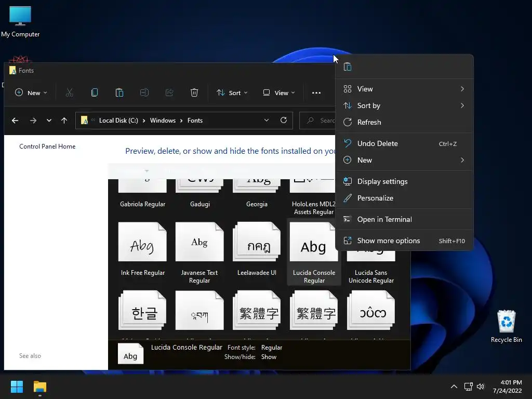Click the Delete trash icon in toolbar
Image resolution: width=532 pixels, height=399 pixels.
194,92
